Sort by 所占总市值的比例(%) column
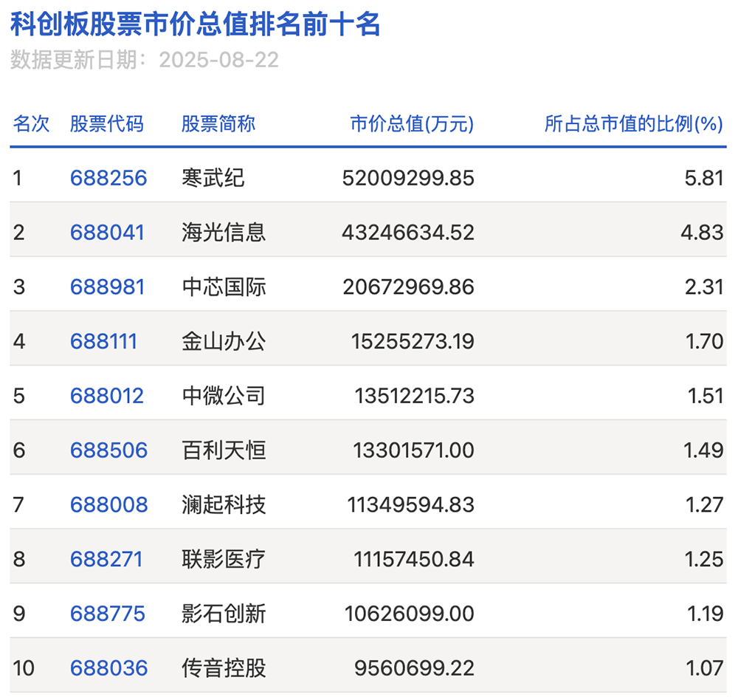 [x=633, y=124]
